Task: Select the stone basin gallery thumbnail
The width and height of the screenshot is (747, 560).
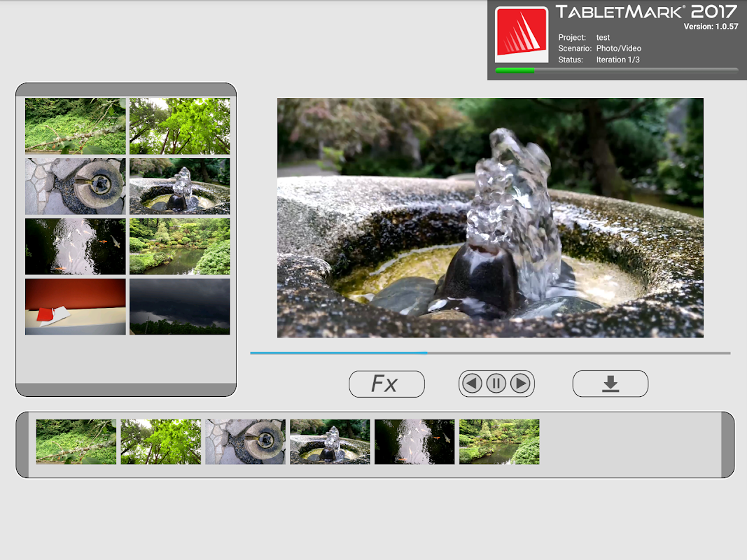Action: point(76,186)
